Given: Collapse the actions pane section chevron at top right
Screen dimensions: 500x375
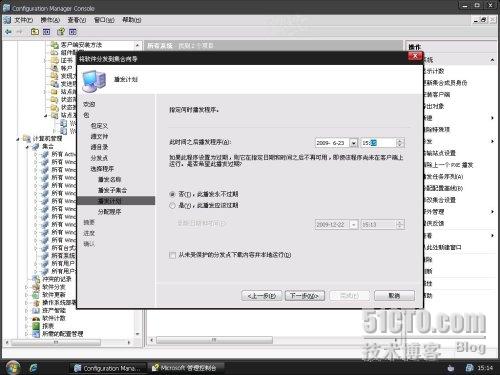Looking at the screenshot, I should click(492, 60).
